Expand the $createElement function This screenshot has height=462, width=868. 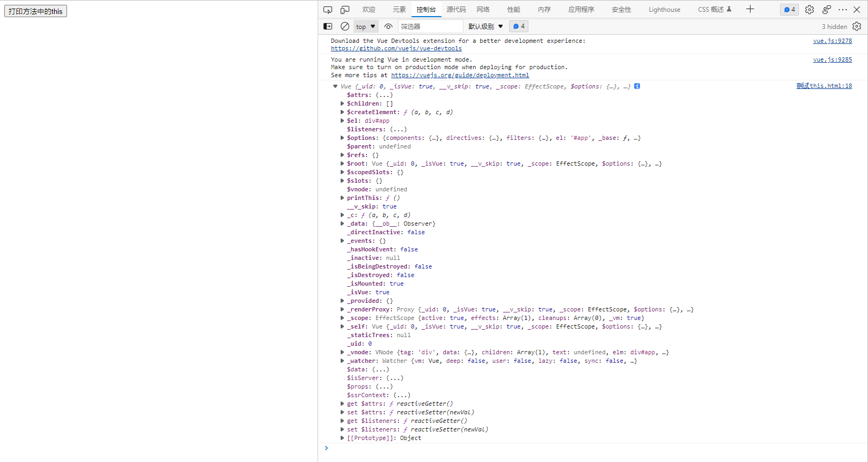coord(342,112)
